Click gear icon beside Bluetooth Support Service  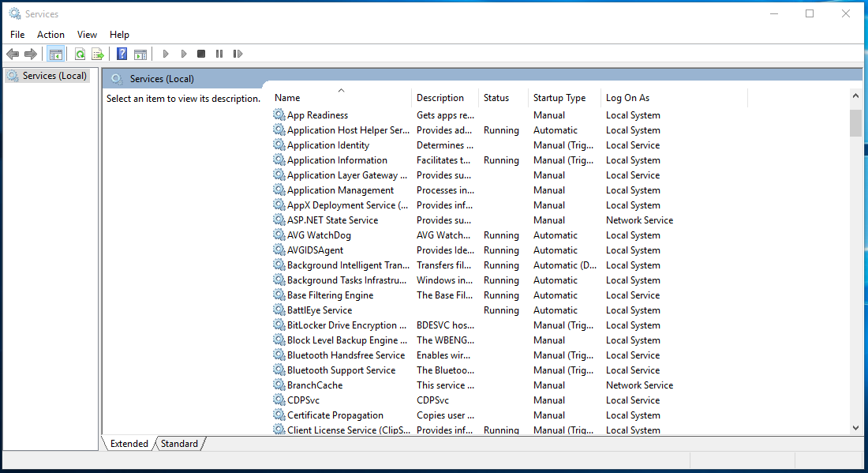(x=279, y=370)
